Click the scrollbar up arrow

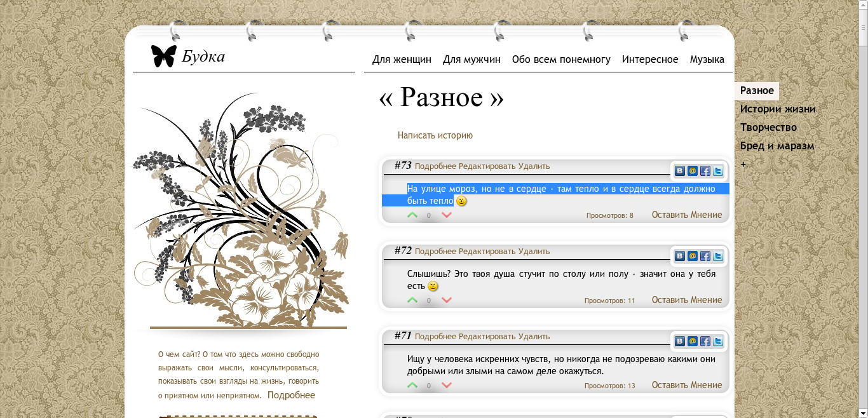coord(863,5)
